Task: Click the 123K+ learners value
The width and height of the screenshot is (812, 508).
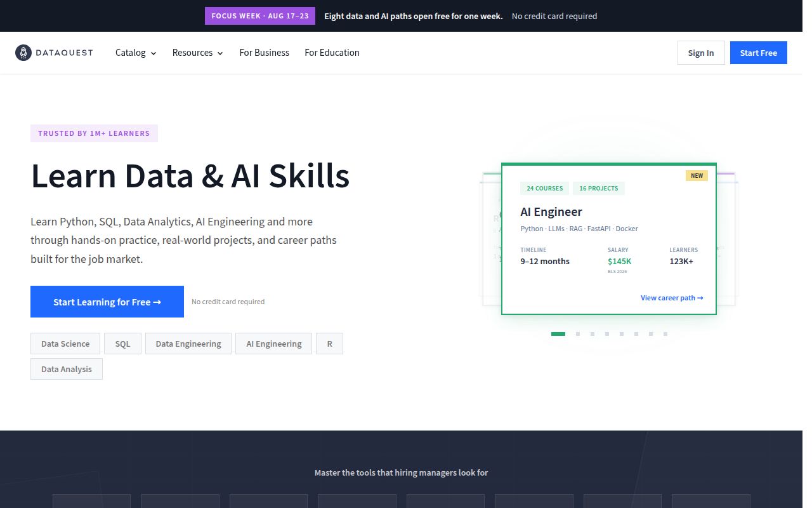Action: click(x=681, y=261)
